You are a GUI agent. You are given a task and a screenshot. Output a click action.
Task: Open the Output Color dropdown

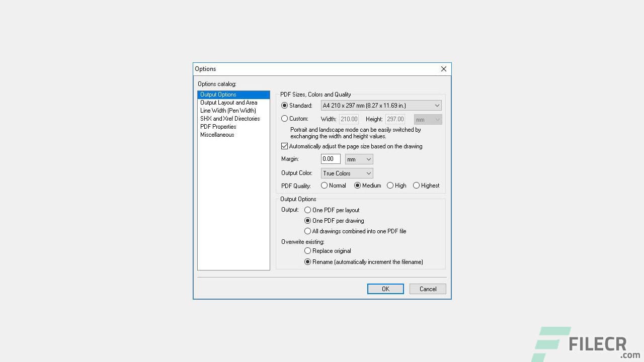pyautogui.click(x=369, y=173)
